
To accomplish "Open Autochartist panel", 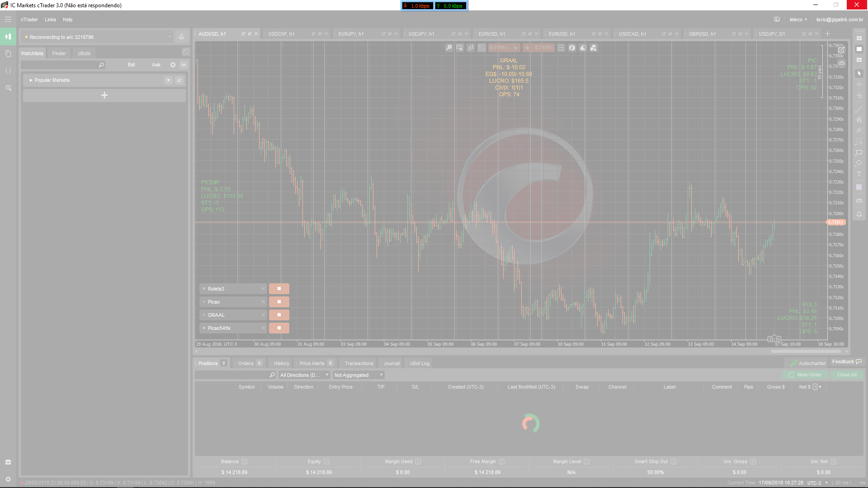I will (808, 363).
